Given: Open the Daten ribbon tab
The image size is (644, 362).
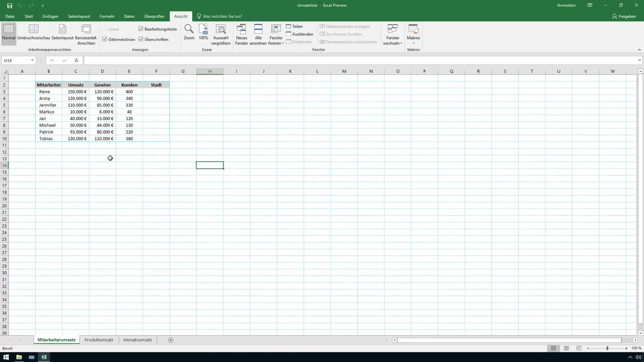Looking at the screenshot, I should coord(129,16).
